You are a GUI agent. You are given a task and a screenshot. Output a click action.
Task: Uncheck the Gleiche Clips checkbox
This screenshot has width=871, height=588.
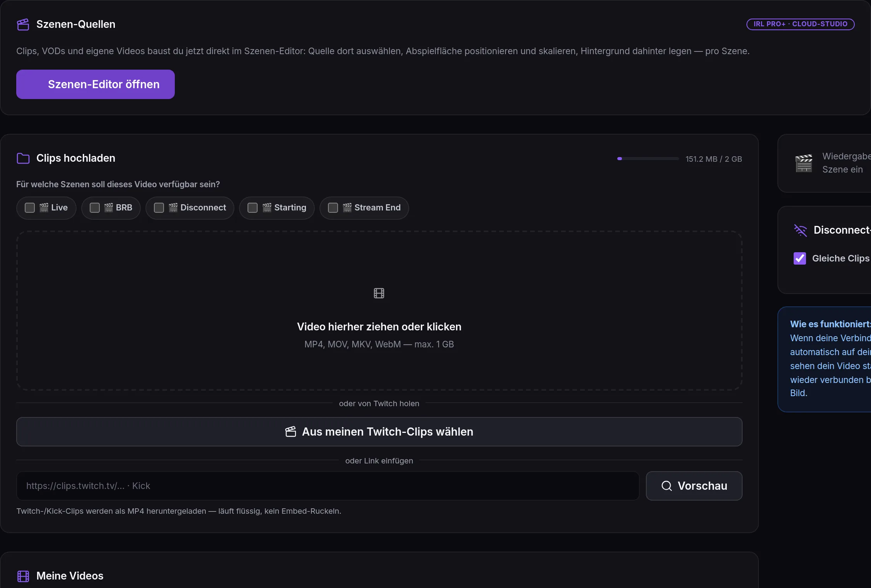pos(800,258)
